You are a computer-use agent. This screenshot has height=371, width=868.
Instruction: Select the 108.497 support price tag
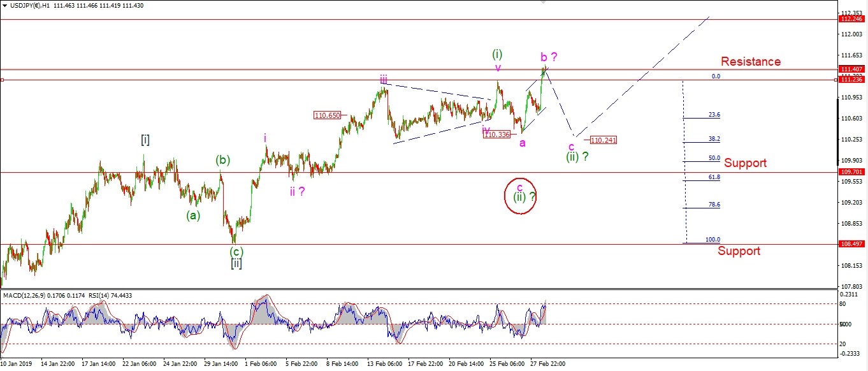click(x=851, y=244)
